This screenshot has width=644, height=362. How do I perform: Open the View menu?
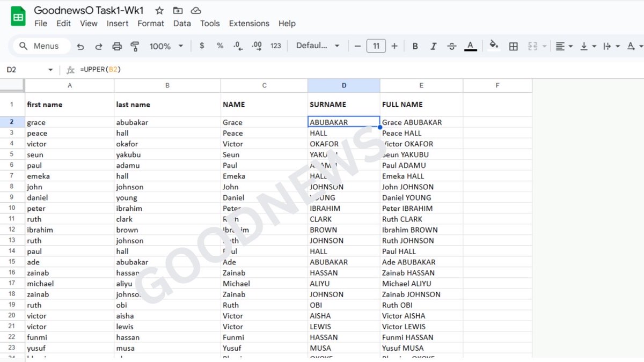point(89,24)
